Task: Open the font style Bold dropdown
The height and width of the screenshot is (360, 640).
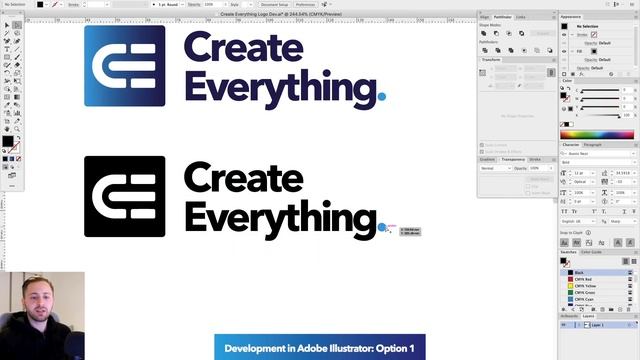Action: click(x=633, y=162)
